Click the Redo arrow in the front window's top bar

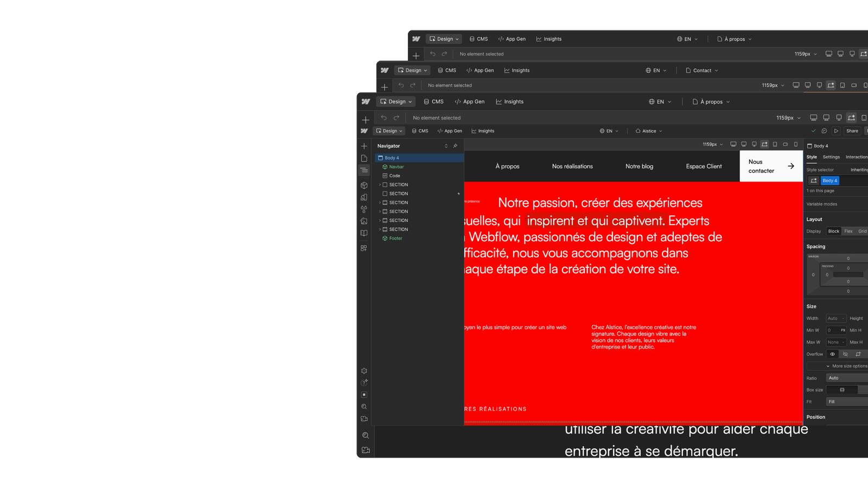(x=397, y=118)
